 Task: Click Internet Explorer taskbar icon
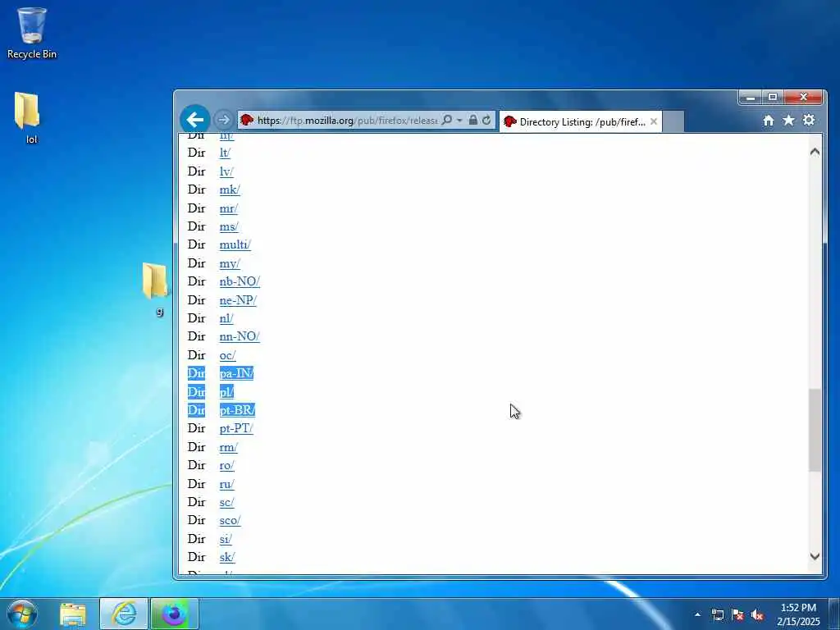[124, 614]
